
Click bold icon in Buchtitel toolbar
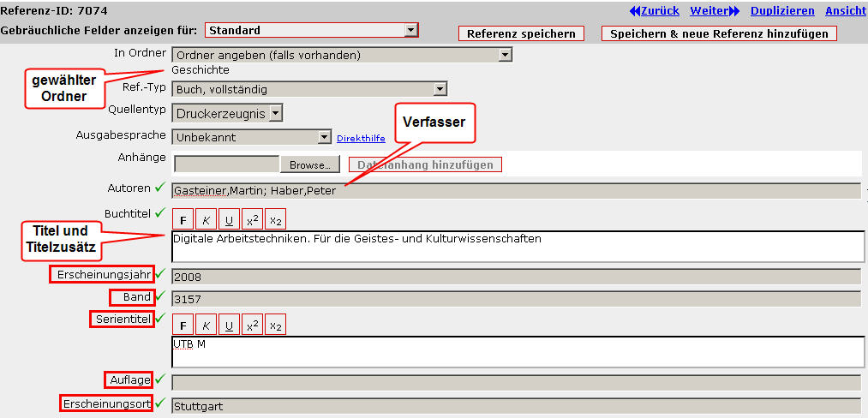click(x=183, y=218)
